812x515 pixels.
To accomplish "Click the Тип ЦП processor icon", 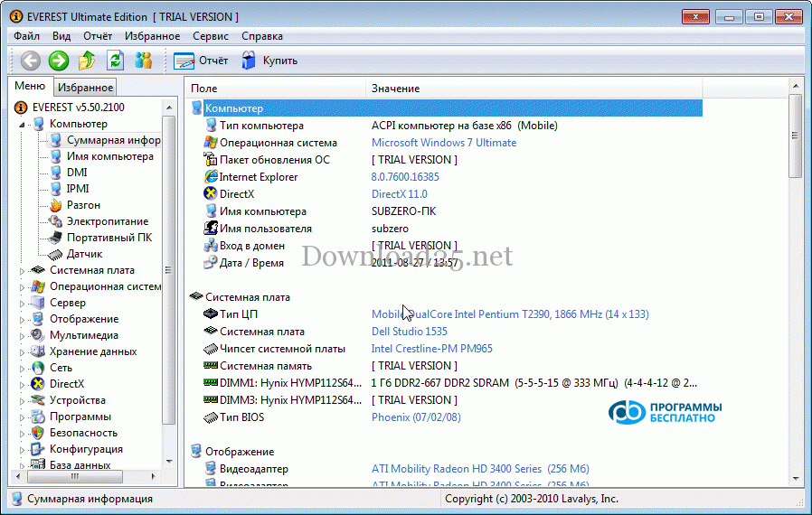I will pos(211,314).
